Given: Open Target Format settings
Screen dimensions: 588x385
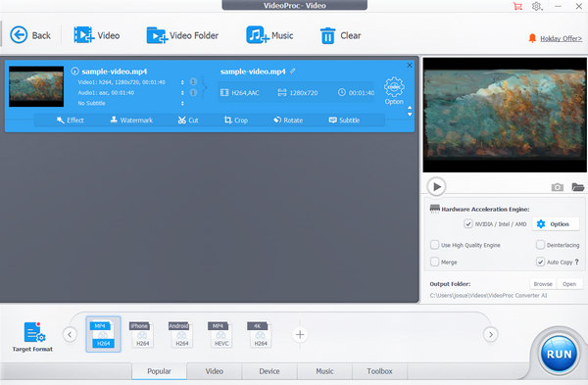Looking at the screenshot, I should (x=32, y=337).
